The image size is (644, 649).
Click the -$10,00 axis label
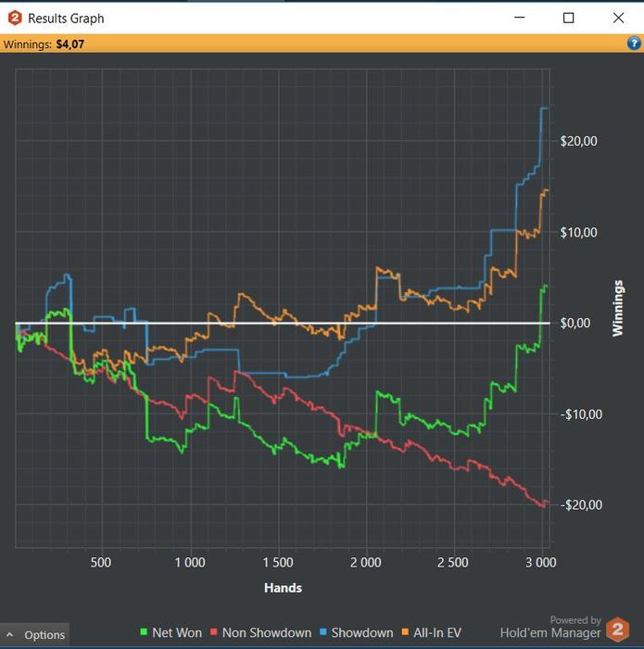pos(581,414)
